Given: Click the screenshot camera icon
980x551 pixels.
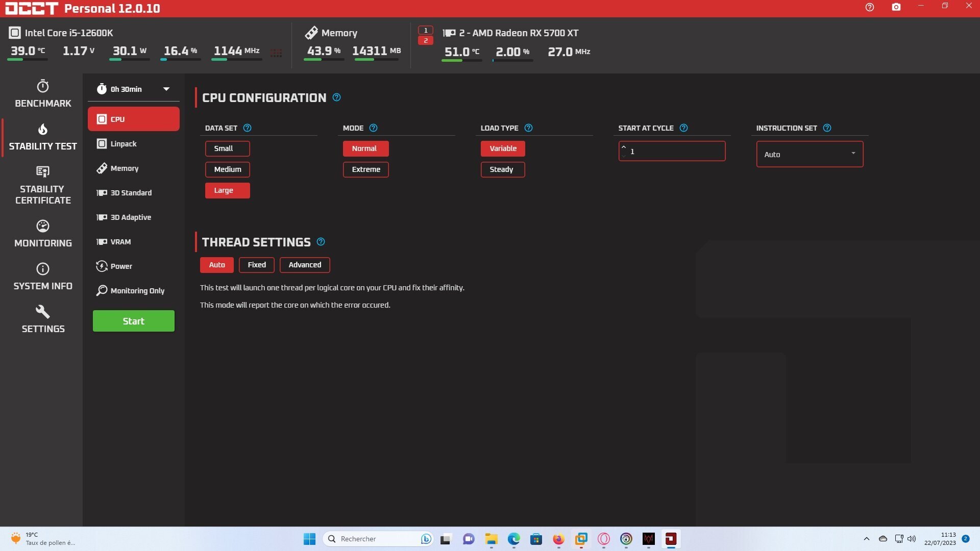Looking at the screenshot, I should [x=896, y=7].
